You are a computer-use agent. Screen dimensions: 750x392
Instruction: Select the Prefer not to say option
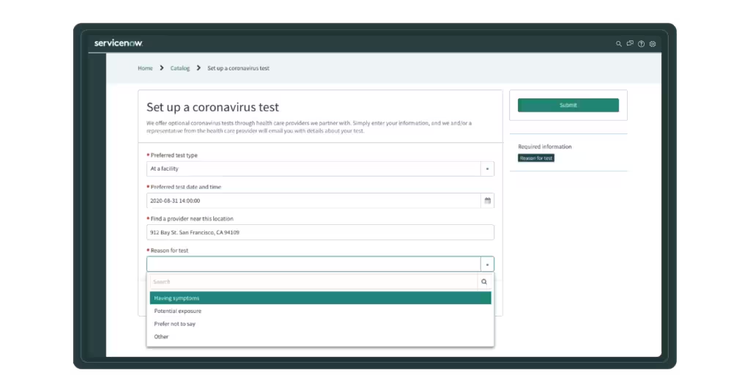tap(320, 324)
